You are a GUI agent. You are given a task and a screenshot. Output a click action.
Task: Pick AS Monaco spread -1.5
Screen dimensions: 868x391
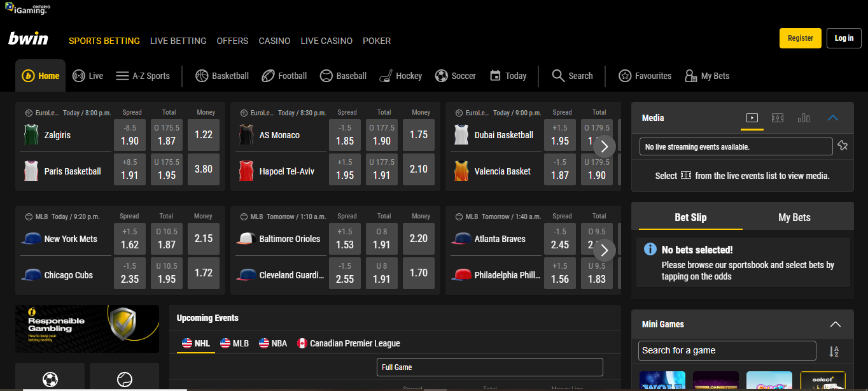click(345, 135)
